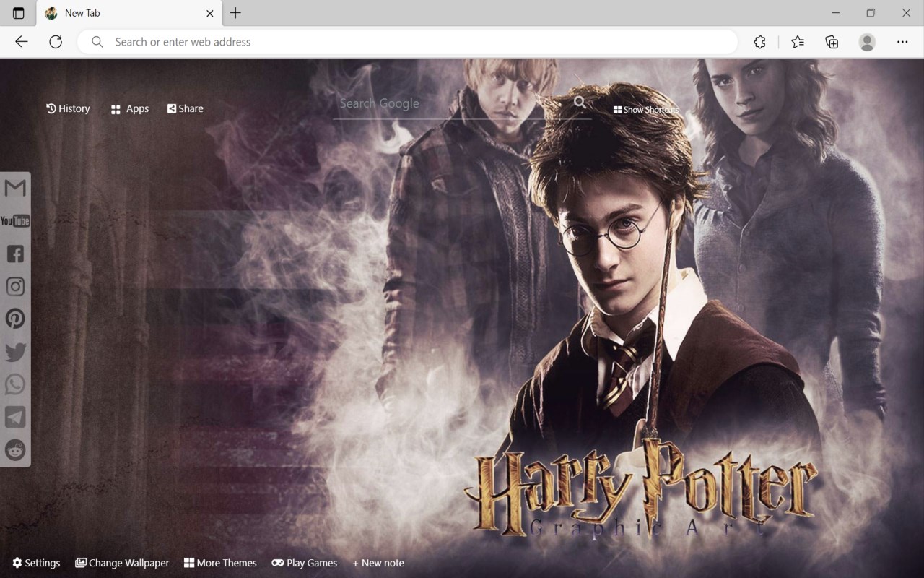The width and height of the screenshot is (924, 578).
Task: Close the New Tab tab
Action: [x=210, y=13]
